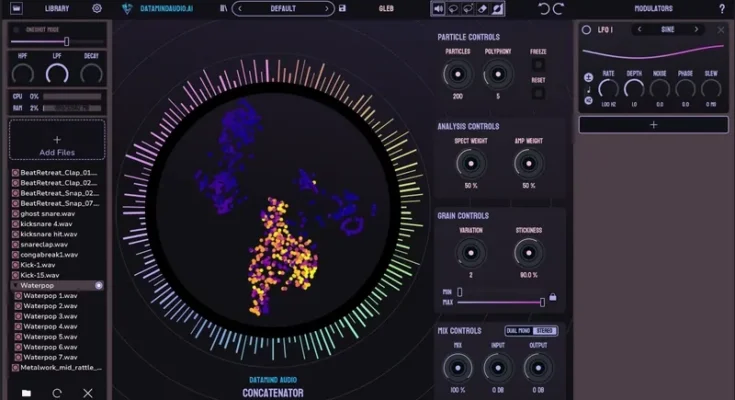
Task: Click the Max grain slider track
Action: 500,301
